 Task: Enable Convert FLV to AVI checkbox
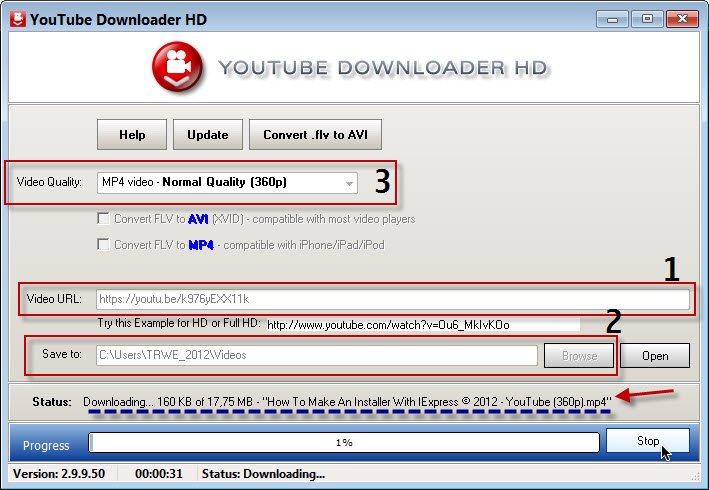click(x=104, y=219)
